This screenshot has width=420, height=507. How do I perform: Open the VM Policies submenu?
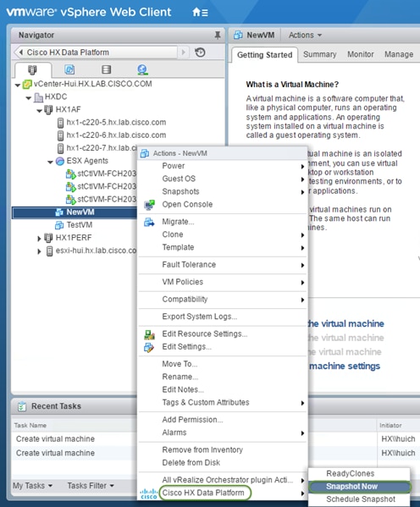pos(223,282)
